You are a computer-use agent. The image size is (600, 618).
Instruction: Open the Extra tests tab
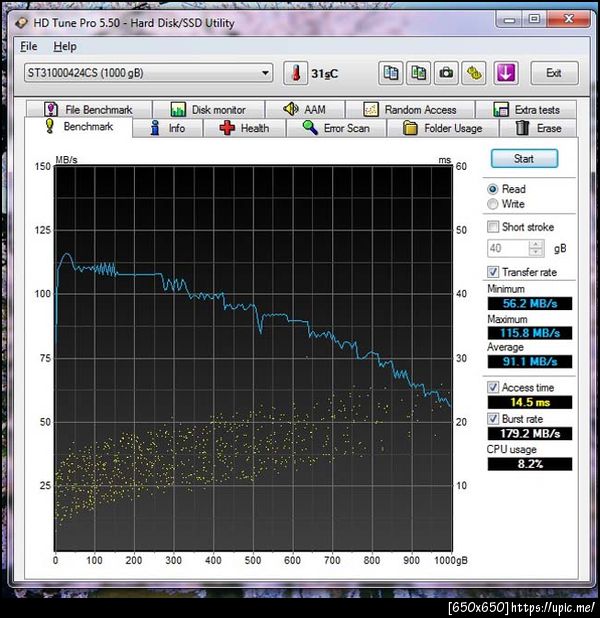tap(526, 109)
